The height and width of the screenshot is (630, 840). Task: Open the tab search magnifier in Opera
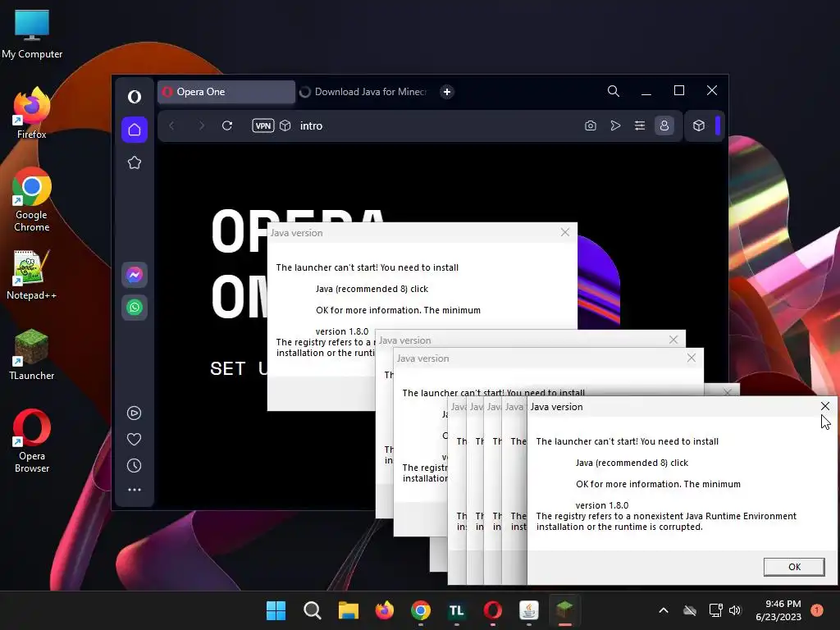[x=614, y=91]
